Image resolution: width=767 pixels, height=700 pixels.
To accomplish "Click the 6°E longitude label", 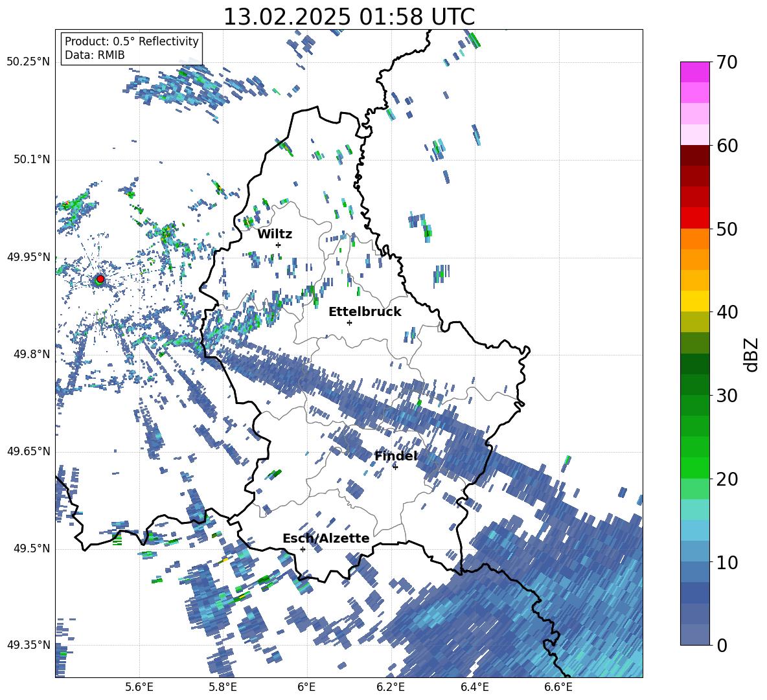I will click(x=306, y=687).
